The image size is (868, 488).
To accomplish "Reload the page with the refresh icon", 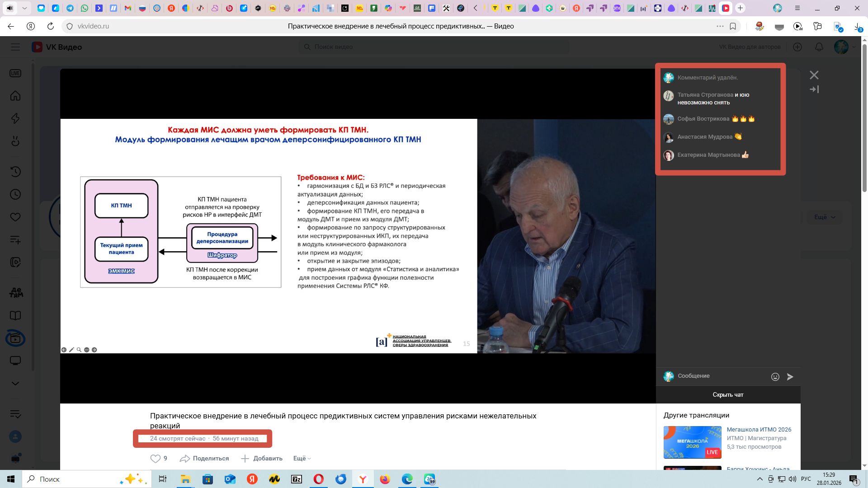I will [51, 26].
